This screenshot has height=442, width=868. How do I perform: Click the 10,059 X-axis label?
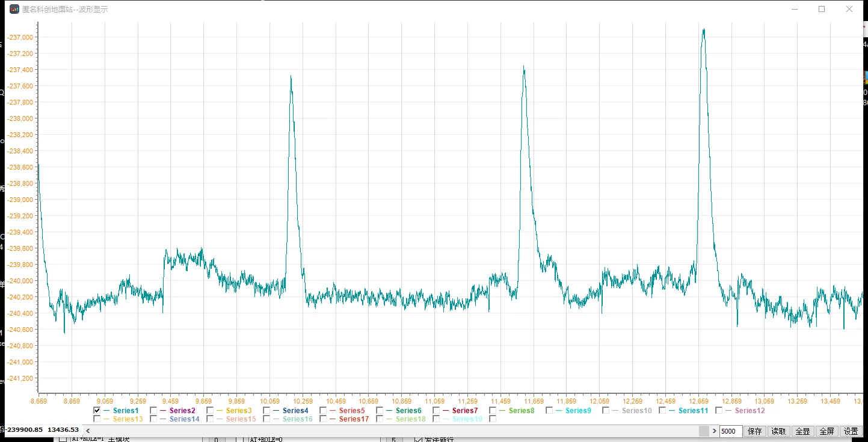pyautogui.click(x=270, y=401)
